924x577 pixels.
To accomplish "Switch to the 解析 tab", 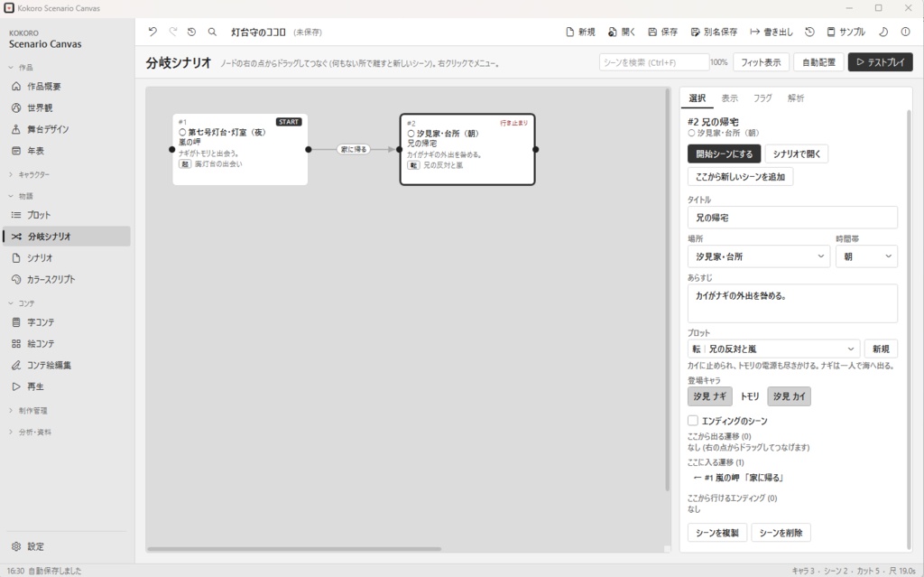I will click(796, 98).
